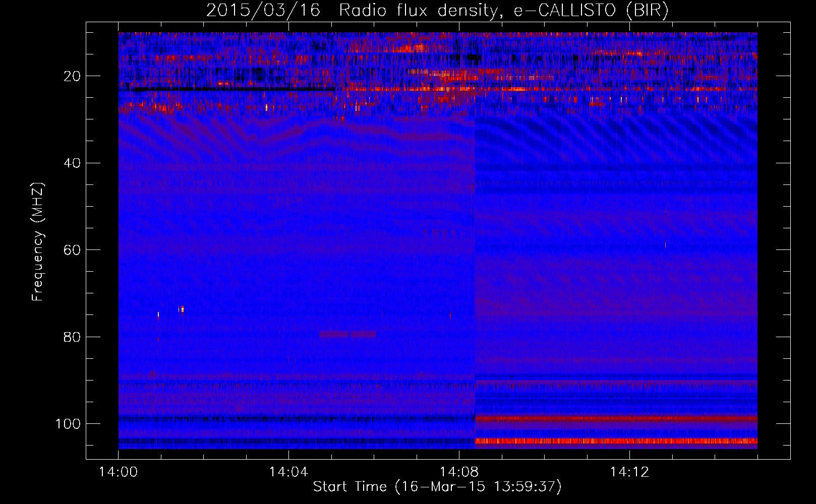The height and width of the screenshot is (504, 816).
Task: Click the 'Start Time (16-Mar-15 13:59:37)' label
Action: click(437, 487)
